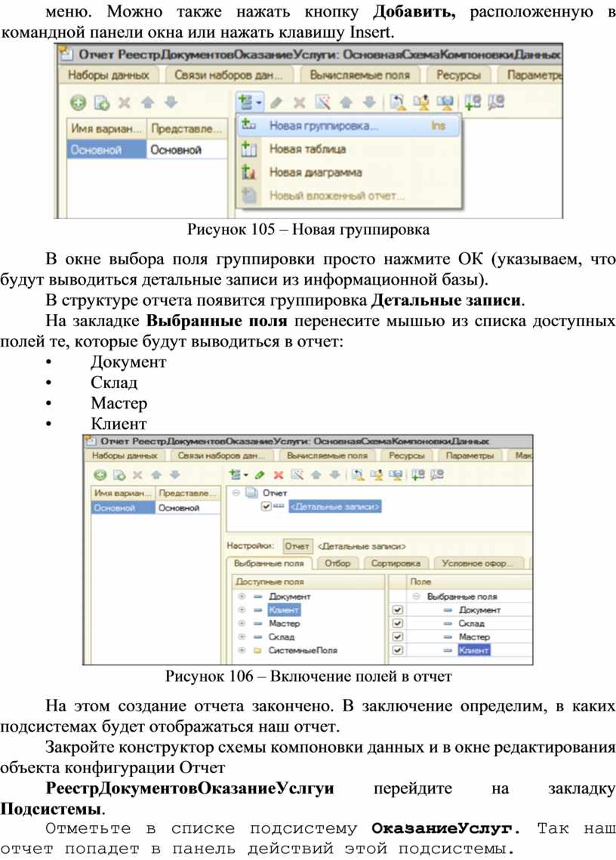Select Новая группировка menu entry

349,125
